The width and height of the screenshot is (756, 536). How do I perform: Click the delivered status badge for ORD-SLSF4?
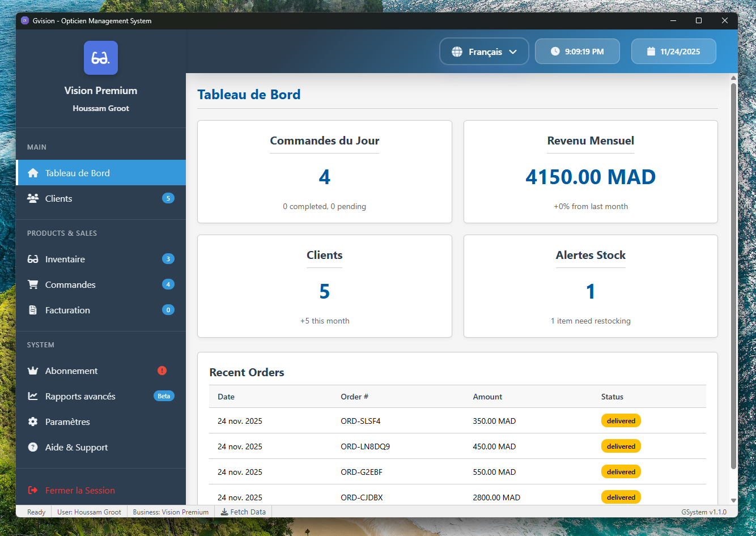tap(621, 420)
